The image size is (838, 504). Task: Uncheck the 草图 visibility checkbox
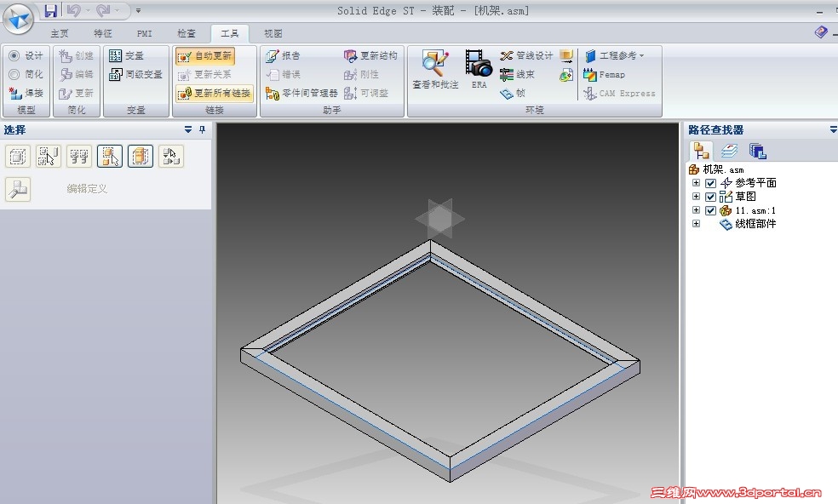(710, 197)
